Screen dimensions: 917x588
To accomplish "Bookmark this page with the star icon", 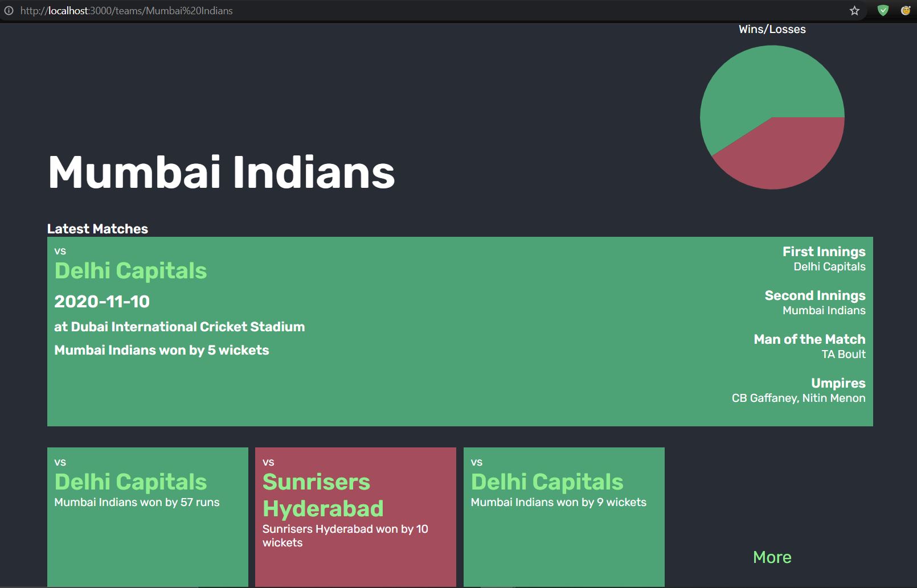I will [x=854, y=10].
